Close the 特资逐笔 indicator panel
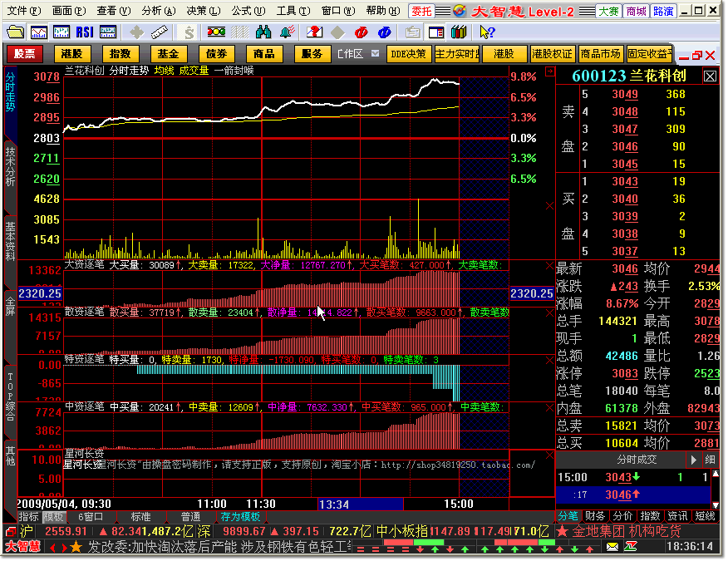This screenshot has width=728, height=561. click(x=549, y=361)
